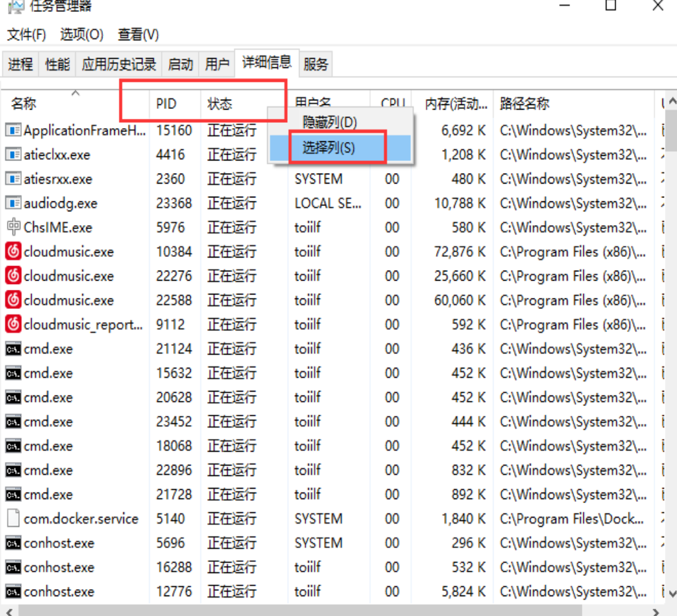
Task: Click the vertical scrollbar up arrow
Action: point(671,102)
